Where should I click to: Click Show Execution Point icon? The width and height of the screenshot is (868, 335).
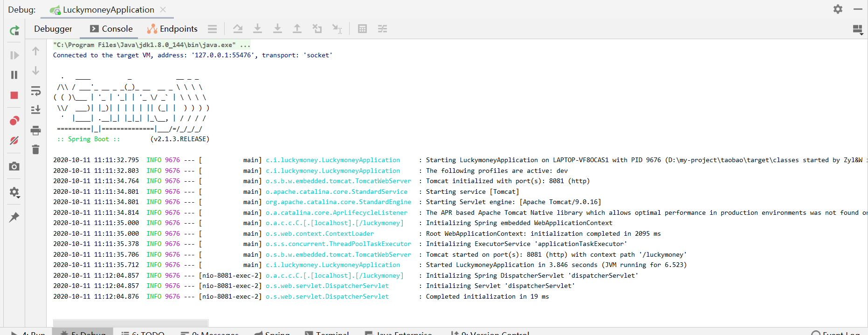213,29
